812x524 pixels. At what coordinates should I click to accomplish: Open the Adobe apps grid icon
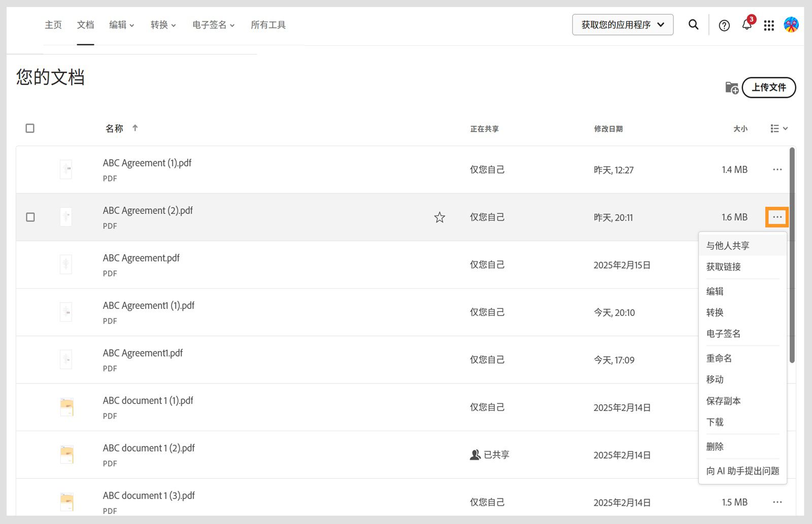(x=769, y=25)
